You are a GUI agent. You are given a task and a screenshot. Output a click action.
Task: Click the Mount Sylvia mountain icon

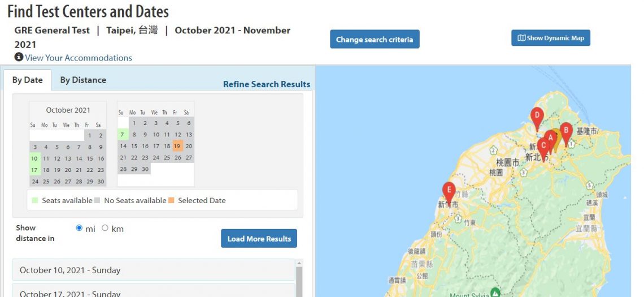[x=495, y=292]
